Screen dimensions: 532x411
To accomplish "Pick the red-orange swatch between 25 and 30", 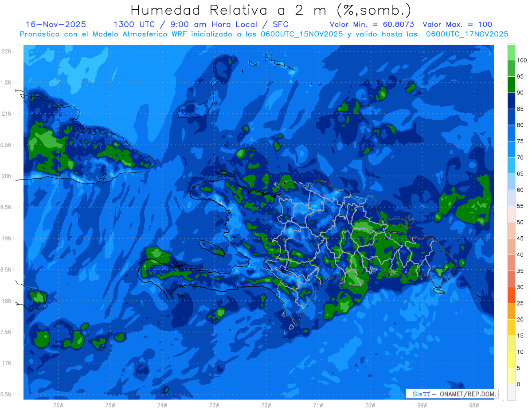I will pyautogui.click(x=511, y=295).
